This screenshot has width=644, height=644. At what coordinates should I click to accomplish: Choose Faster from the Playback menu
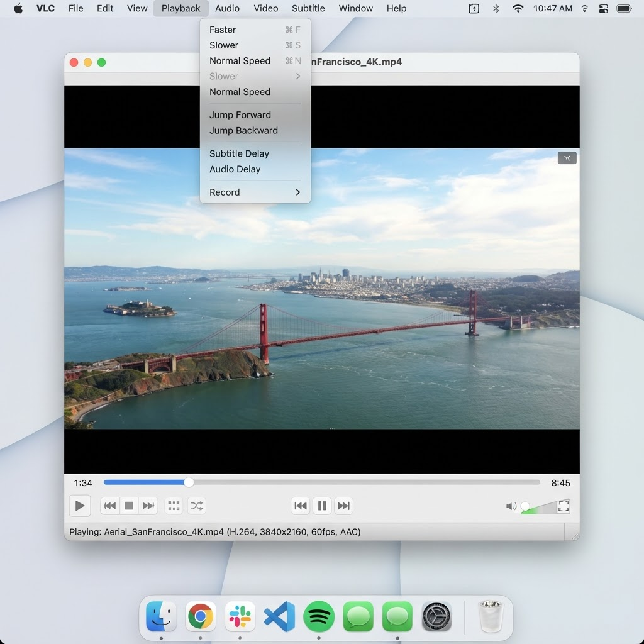pyautogui.click(x=255, y=30)
